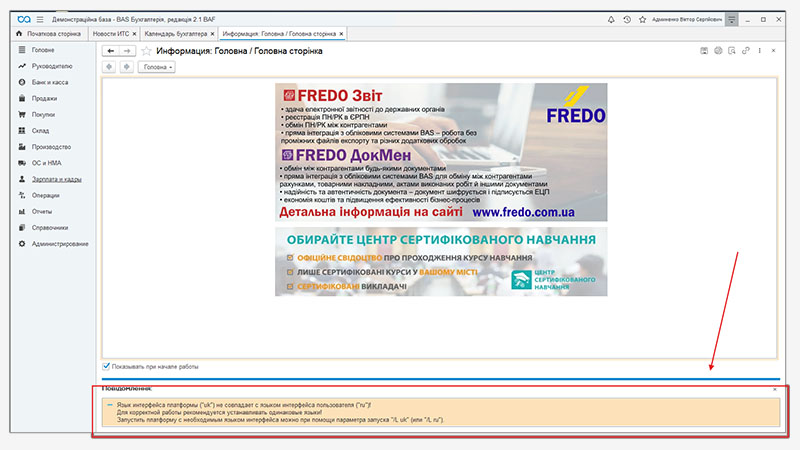Click user name Адаменко Віктор Сергійович
Image resolution: width=800 pixels, height=450 pixels.
(687, 19)
